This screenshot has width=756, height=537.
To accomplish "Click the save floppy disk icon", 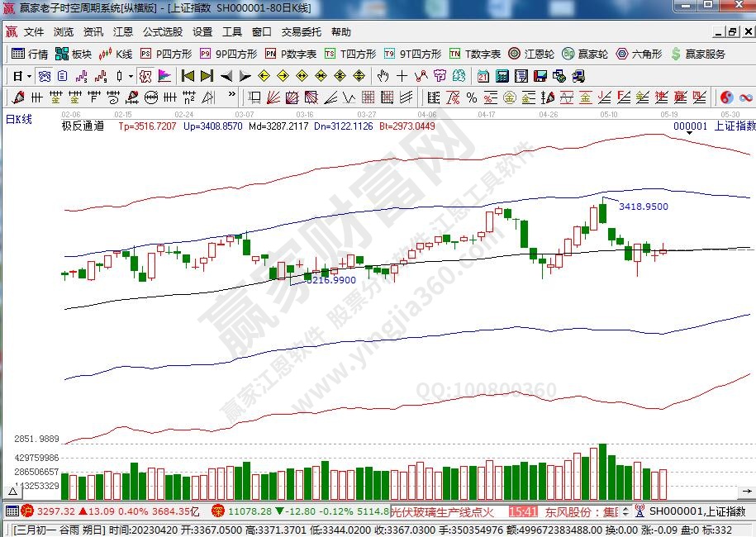I will coord(540,76).
